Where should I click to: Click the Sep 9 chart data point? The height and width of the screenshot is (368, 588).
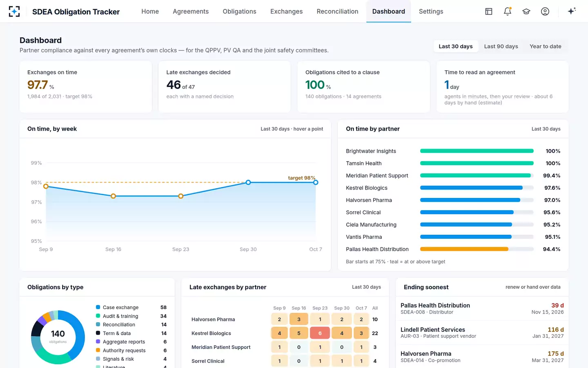click(x=46, y=186)
